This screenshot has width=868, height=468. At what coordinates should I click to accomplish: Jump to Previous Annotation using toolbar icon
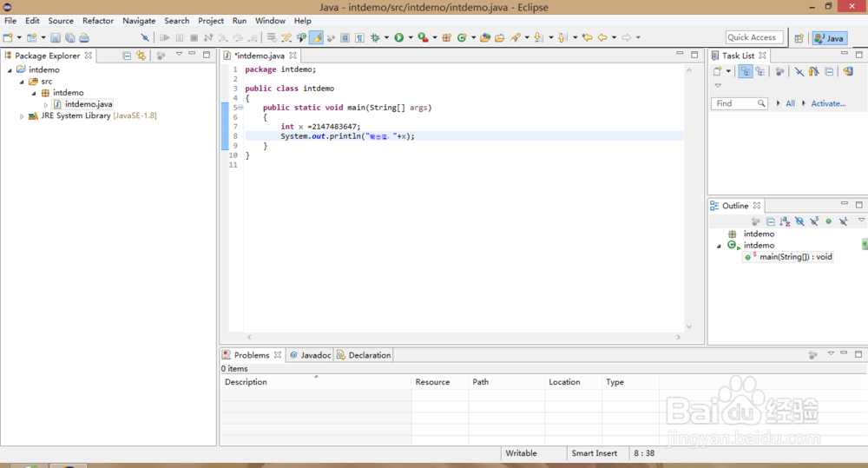[562, 37]
